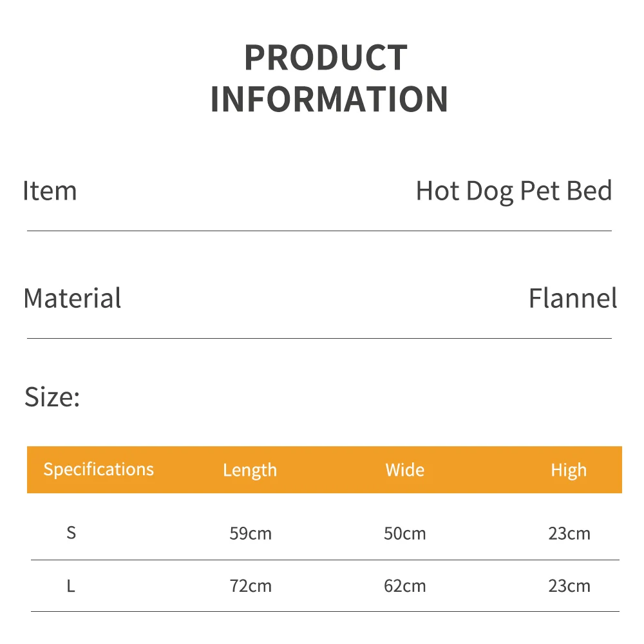Click the 72cm length value
The image size is (644, 644).
coord(251,587)
